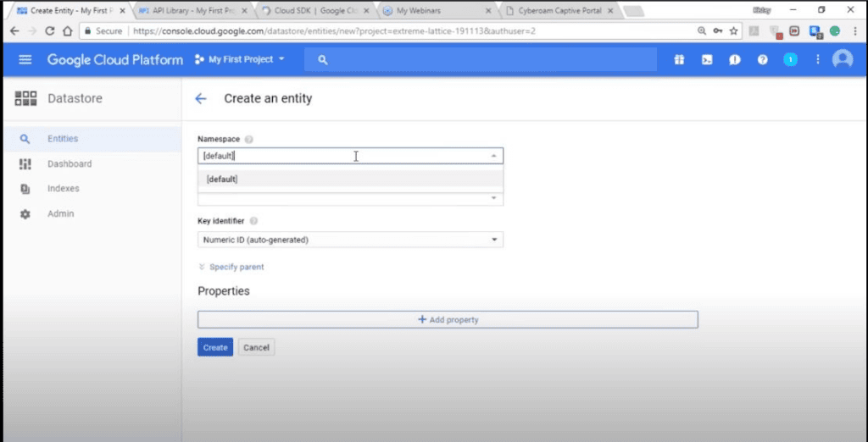Image resolution: width=868 pixels, height=442 pixels.
Task: Go back using the blue arrow
Action: 200,98
